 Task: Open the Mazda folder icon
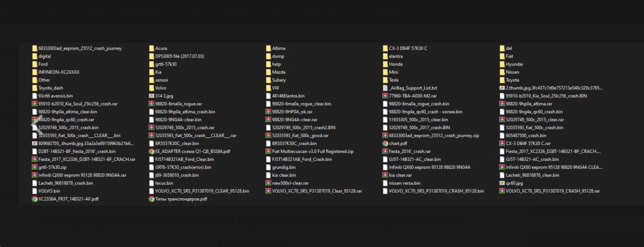(268, 72)
